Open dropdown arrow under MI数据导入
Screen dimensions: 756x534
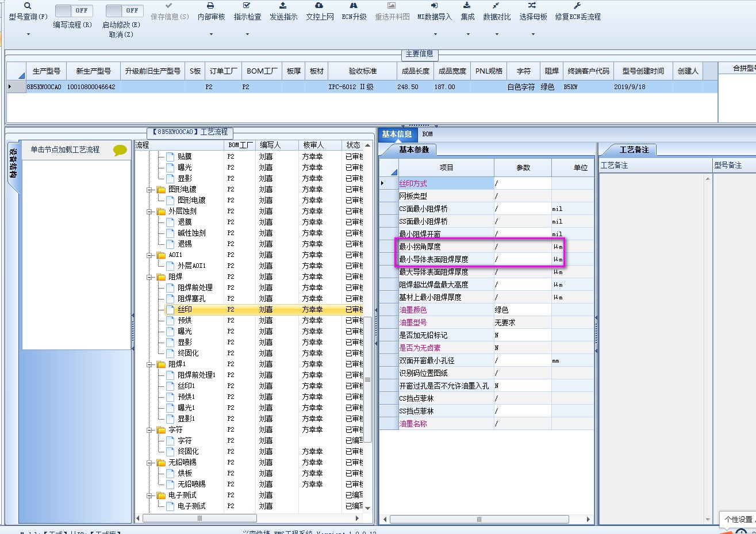point(435,34)
